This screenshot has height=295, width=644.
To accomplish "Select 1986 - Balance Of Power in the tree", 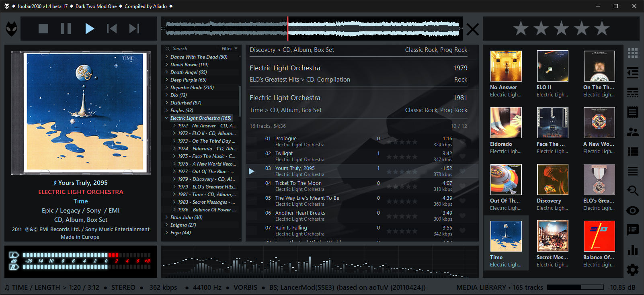I will 207,210.
